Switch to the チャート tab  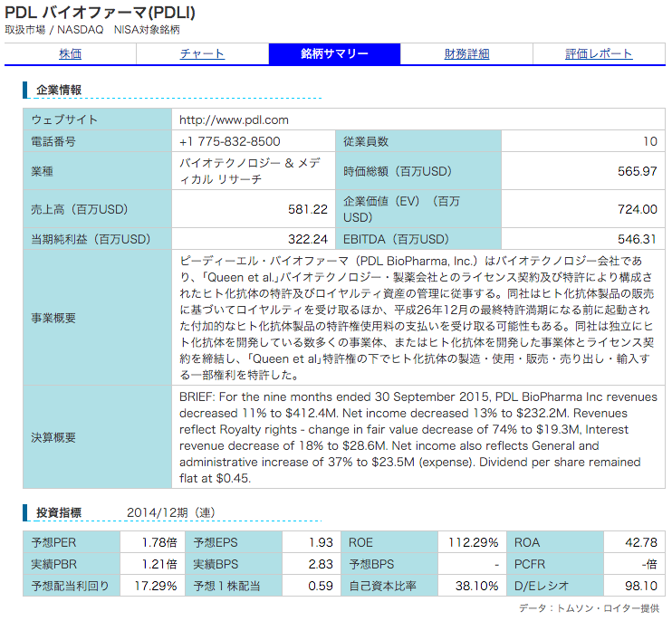point(202,54)
